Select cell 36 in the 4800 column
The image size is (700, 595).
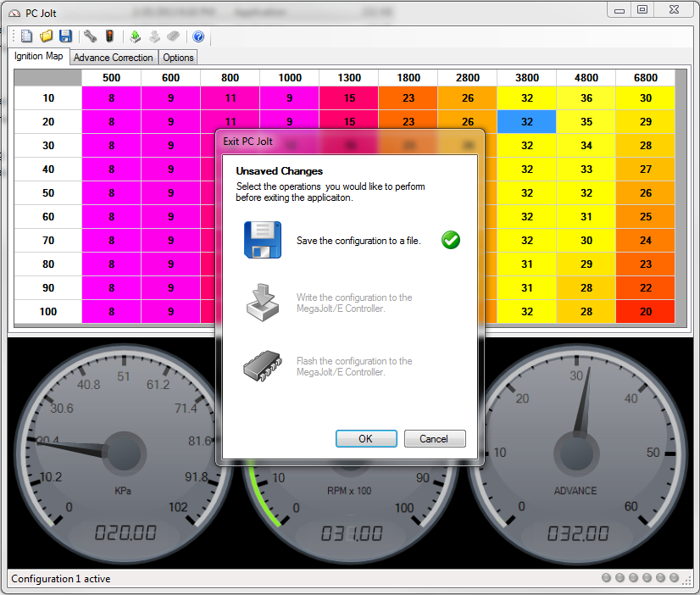[x=586, y=98]
